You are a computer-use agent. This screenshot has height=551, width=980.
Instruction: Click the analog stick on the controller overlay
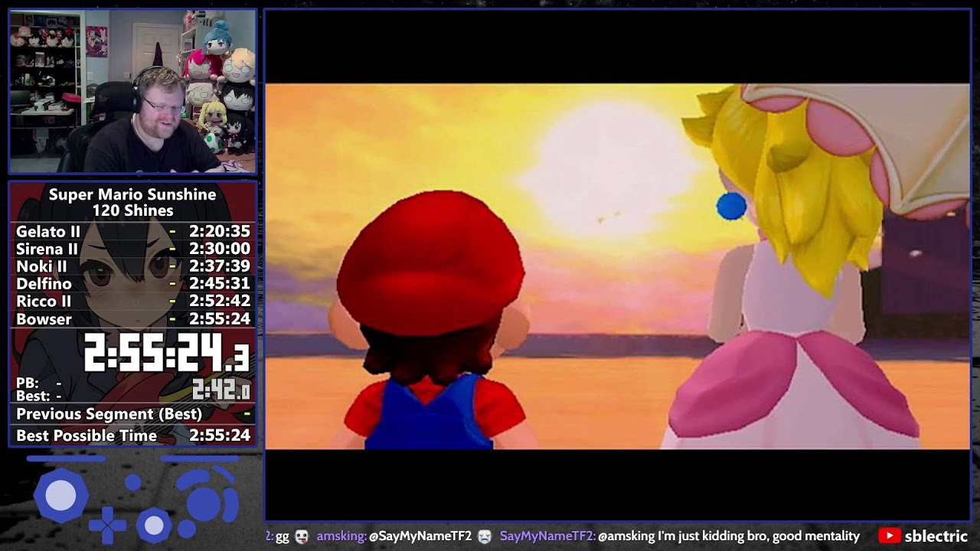click(60, 496)
